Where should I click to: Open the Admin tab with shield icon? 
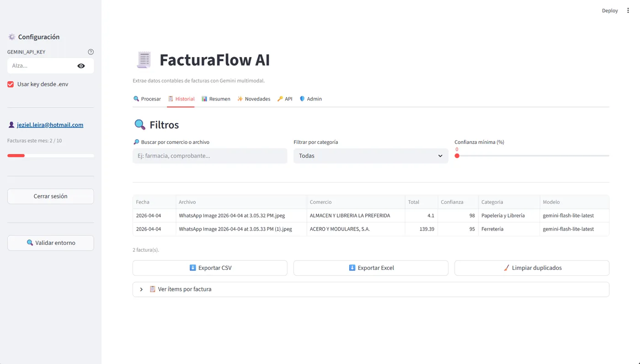[x=310, y=99]
